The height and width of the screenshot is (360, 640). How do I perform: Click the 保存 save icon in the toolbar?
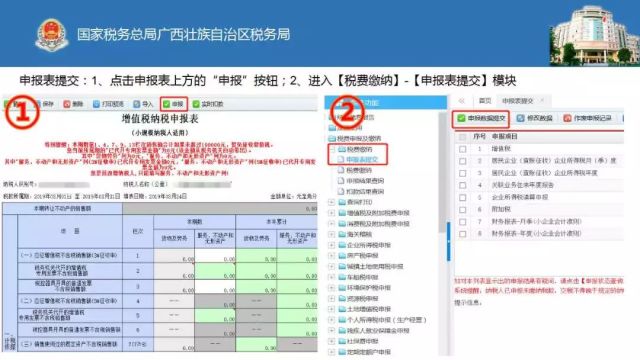[38, 104]
